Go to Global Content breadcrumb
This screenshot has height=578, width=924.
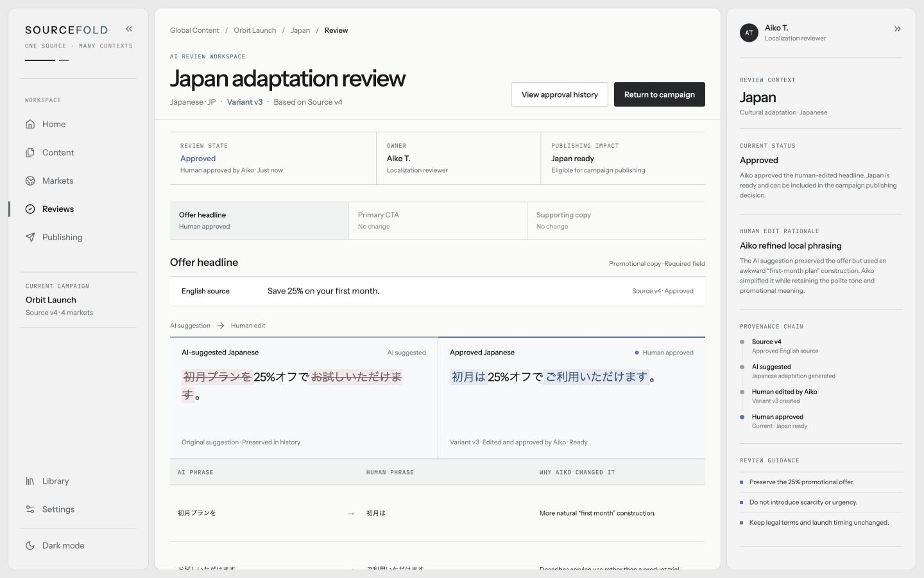coord(194,30)
